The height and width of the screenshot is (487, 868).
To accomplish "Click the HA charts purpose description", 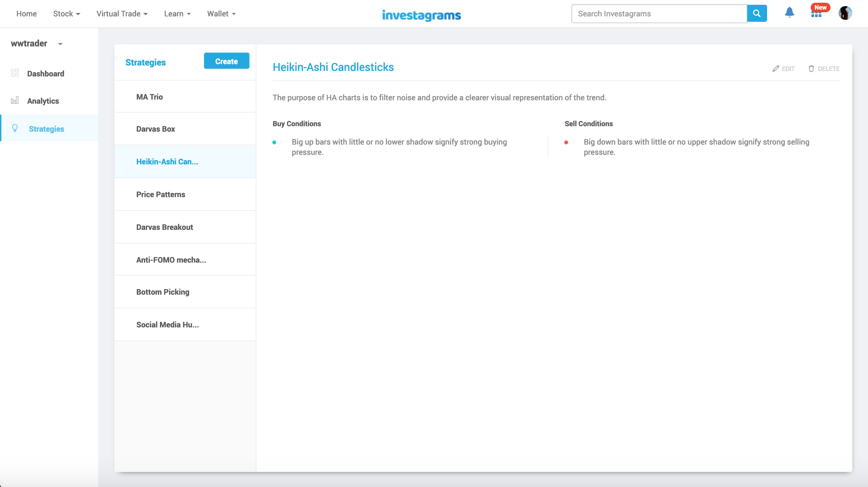I will tap(439, 98).
